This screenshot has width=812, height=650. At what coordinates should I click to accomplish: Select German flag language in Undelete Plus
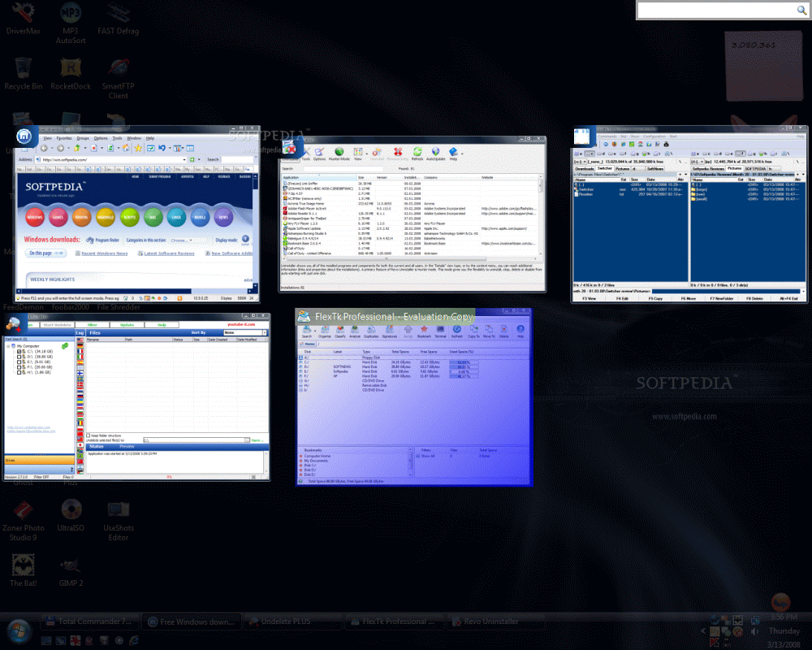pos(80,346)
